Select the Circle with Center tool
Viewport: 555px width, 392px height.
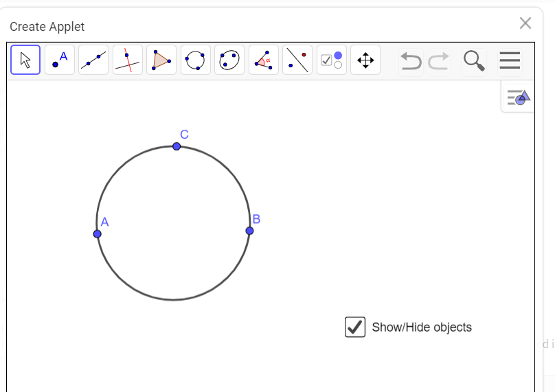tap(195, 60)
